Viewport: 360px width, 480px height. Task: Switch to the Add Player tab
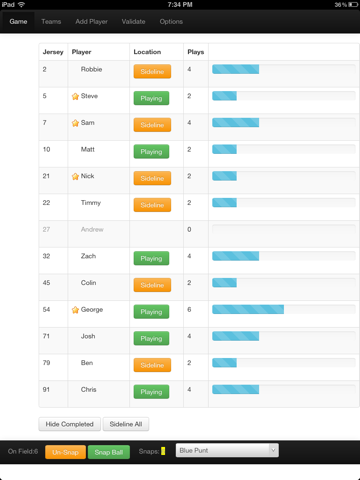point(91,22)
